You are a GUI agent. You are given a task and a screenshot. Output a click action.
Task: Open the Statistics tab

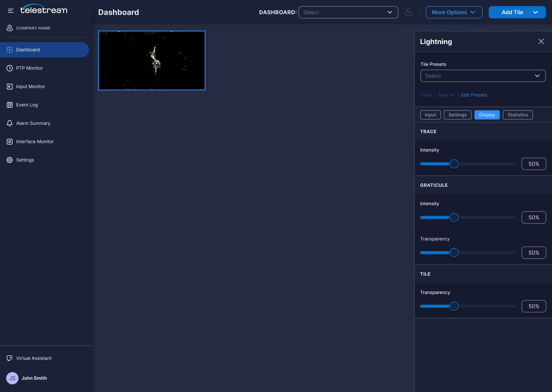tap(517, 115)
